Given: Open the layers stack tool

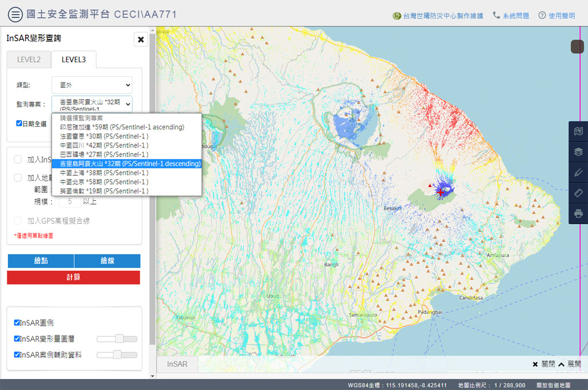Looking at the screenshot, I should 578,152.
